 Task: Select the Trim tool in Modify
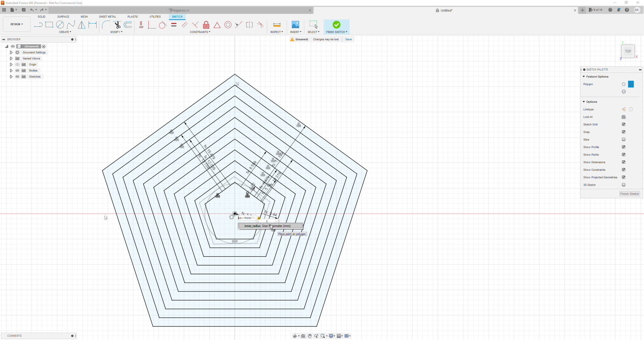tap(117, 25)
